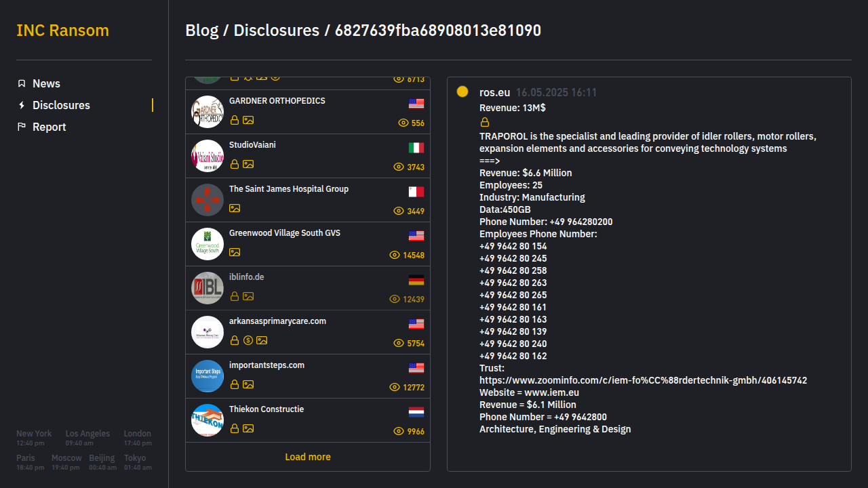This screenshot has height=488, width=868.
Task: Click the 'ros.eu' post title
Action: pyautogui.click(x=495, y=92)
